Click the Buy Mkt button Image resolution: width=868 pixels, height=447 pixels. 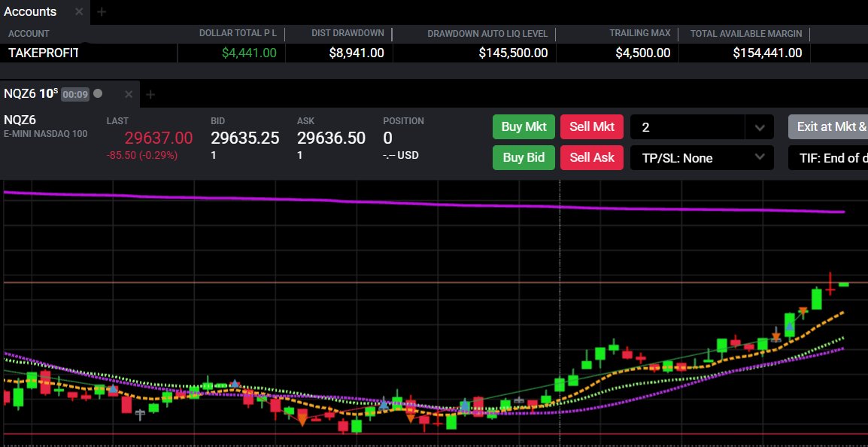[524, 127]
